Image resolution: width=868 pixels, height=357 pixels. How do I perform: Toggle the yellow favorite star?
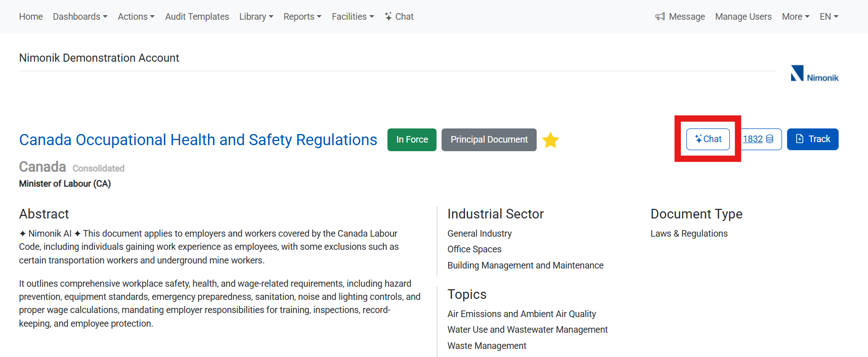[x=550, y=140]
